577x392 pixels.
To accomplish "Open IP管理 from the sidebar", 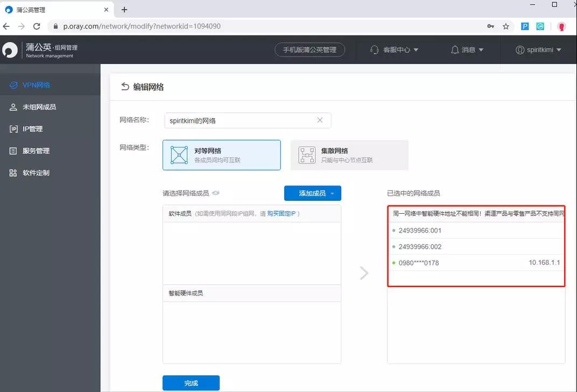I will pyautogui.click(x=32, y=129).
